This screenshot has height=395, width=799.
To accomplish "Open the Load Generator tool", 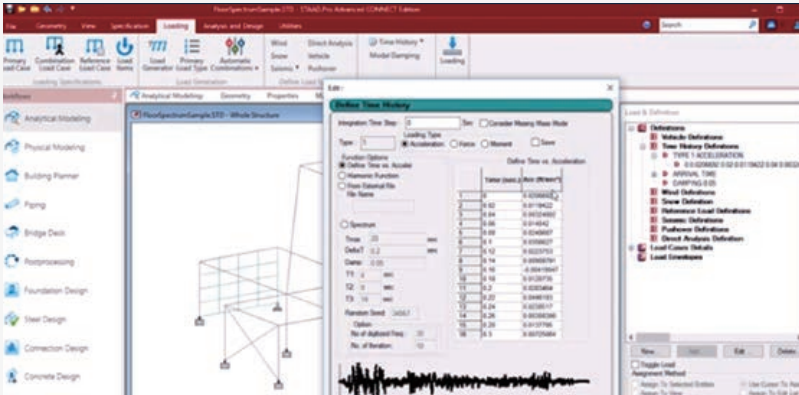I will pyautogui.click(x=157, y=46).
